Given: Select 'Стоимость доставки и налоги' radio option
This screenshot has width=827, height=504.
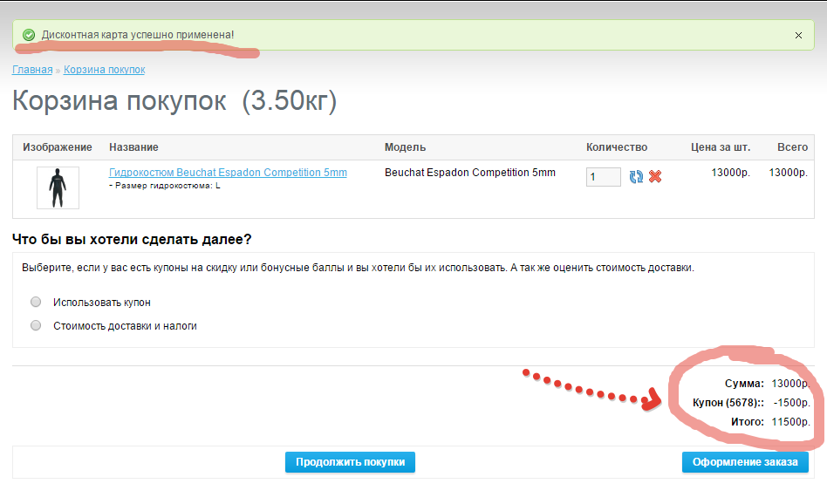Looking at the screenshot, I should [36, 325].
